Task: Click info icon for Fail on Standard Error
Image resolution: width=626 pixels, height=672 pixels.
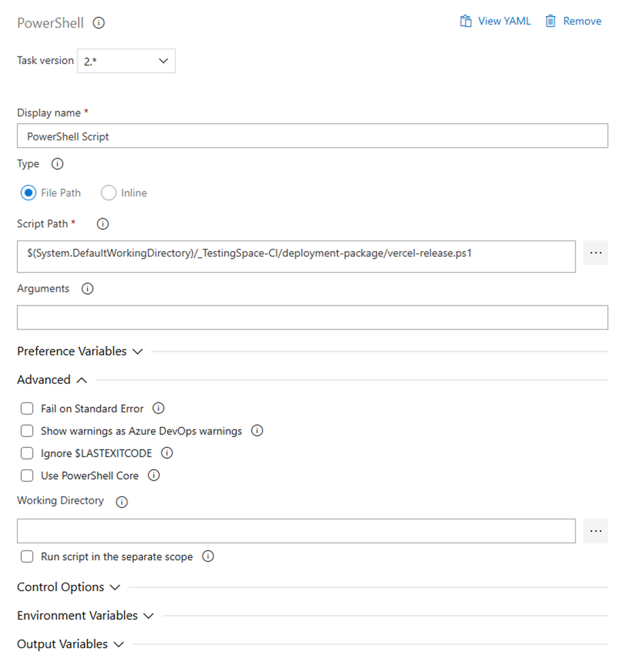Action: click(x=159, y=408)
